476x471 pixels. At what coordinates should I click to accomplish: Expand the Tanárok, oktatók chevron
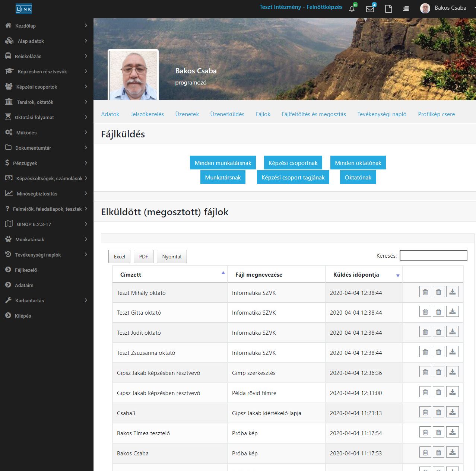pyautogui.click(x=86, y=102)
